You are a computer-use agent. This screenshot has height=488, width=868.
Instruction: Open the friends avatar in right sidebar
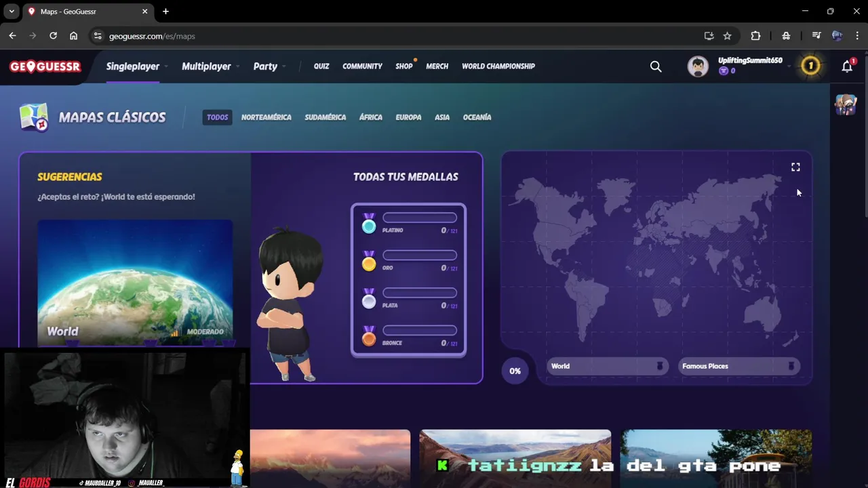pyautogui.click(x=846, y=104)
